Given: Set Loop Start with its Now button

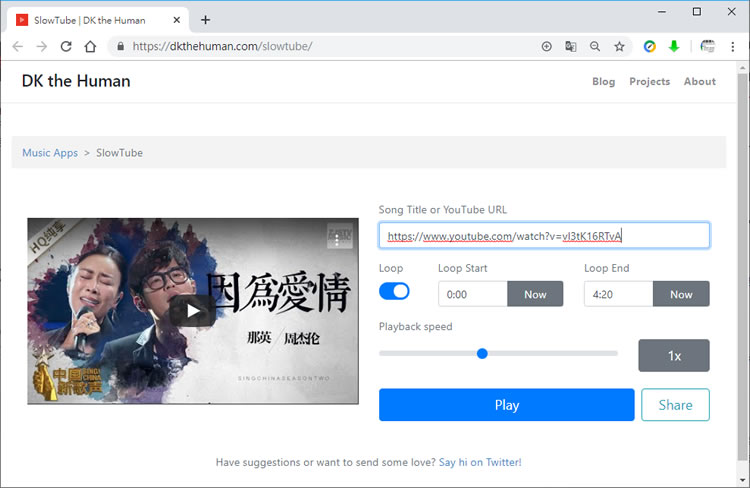Looking at the screenshot, I should (535, 294).
